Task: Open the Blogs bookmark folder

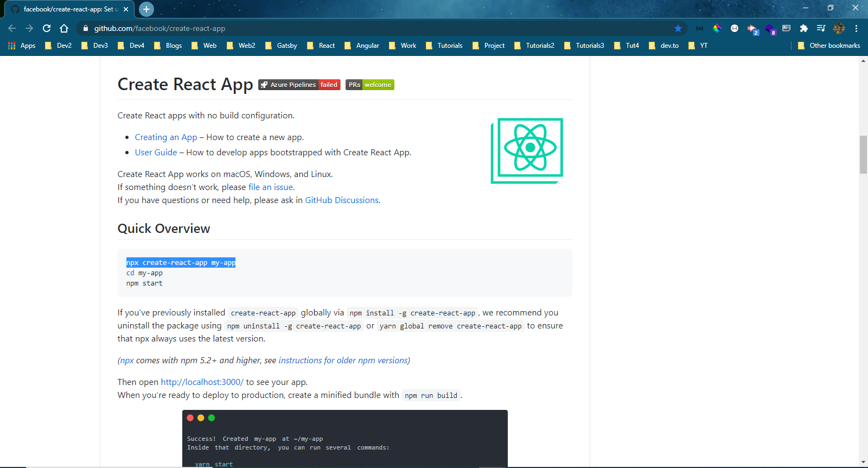Action: 168,46
